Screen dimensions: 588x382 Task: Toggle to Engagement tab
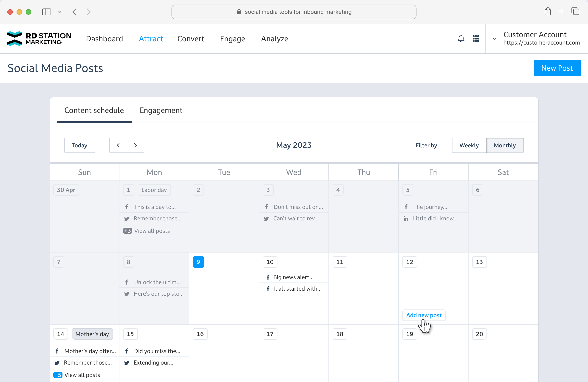pyautogui.click(x=161, y=110)
